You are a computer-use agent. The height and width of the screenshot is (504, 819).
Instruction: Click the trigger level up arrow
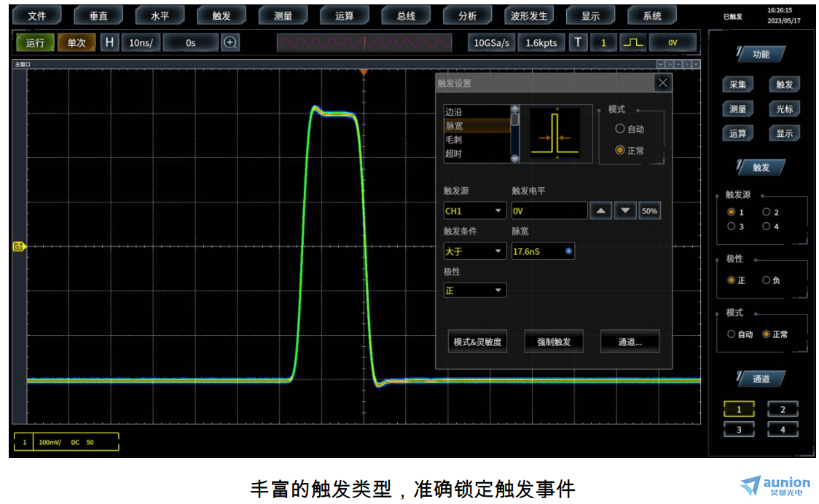[600, 211]
